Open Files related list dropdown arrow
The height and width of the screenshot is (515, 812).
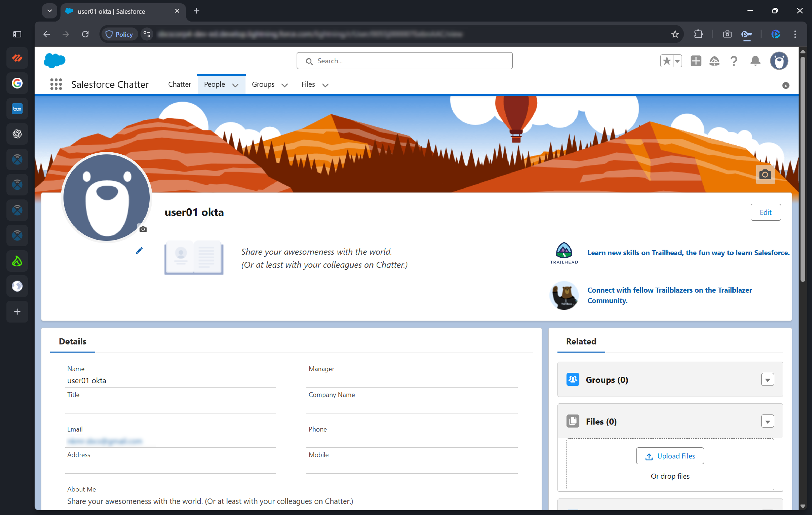(x=767, y=422)
